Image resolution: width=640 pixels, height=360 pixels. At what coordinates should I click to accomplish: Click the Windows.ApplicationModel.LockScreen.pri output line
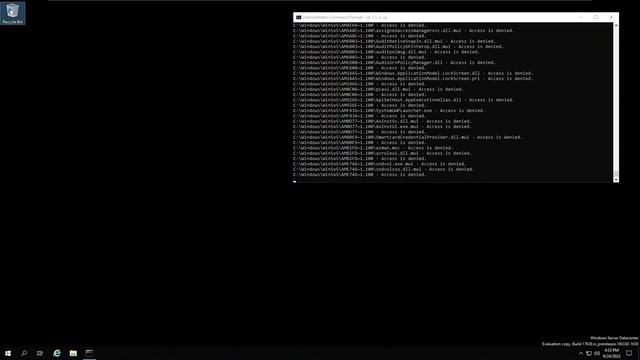pyautogui.click(x=413, y=78)
